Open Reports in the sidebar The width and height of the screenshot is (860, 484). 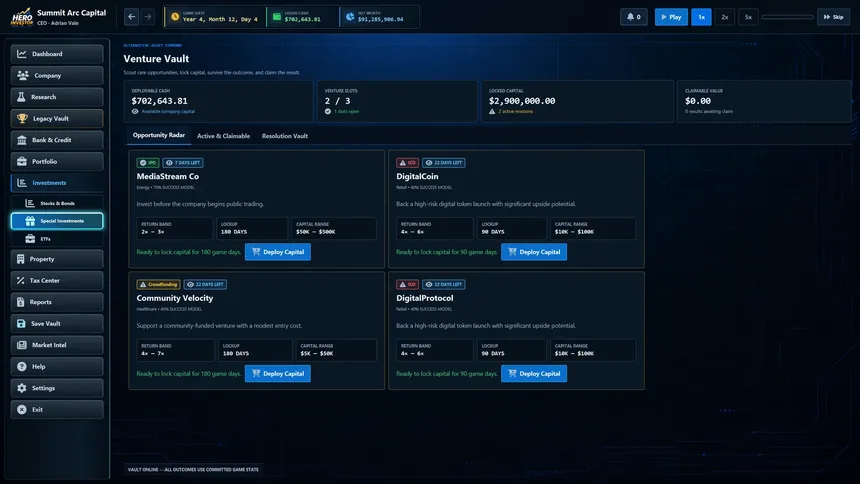[x=56, y=302]
